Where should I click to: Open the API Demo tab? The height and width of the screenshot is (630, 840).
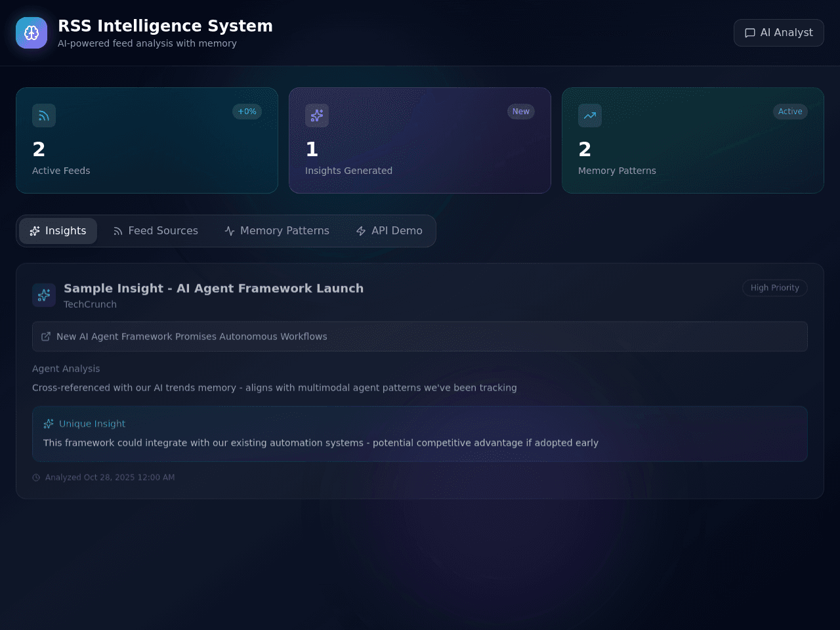pos(389,231)
